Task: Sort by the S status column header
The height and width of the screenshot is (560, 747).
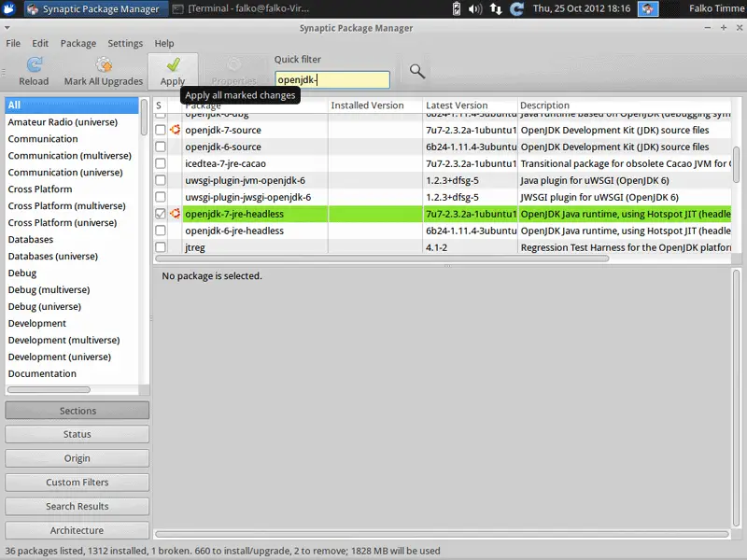Action: tap(159, 105)
